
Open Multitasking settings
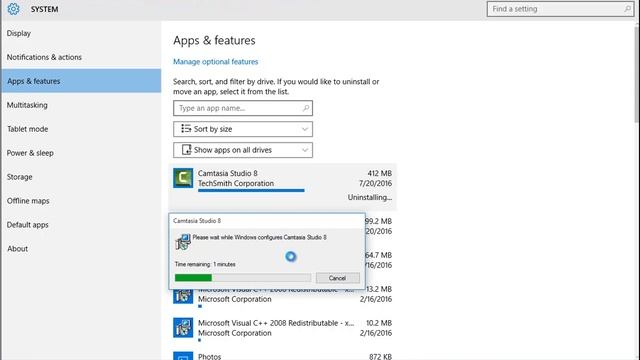tap(27, 105)
